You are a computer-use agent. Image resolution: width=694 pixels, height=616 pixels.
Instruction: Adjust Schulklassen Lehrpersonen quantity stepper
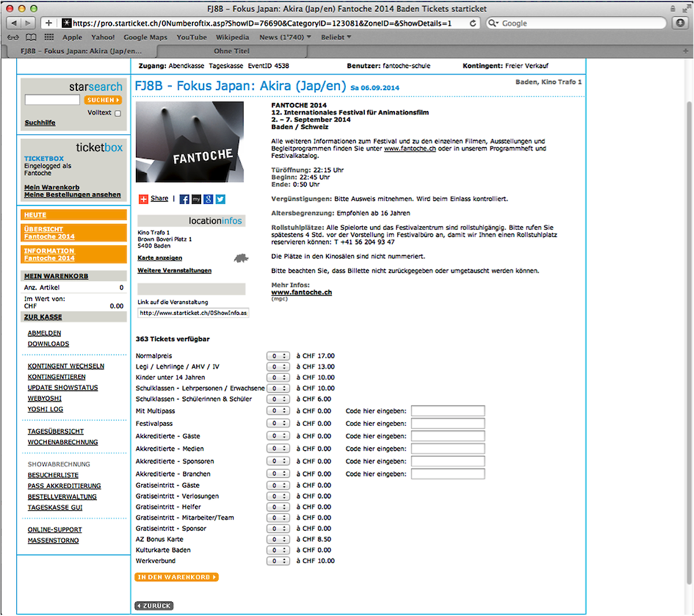[278, 389]
